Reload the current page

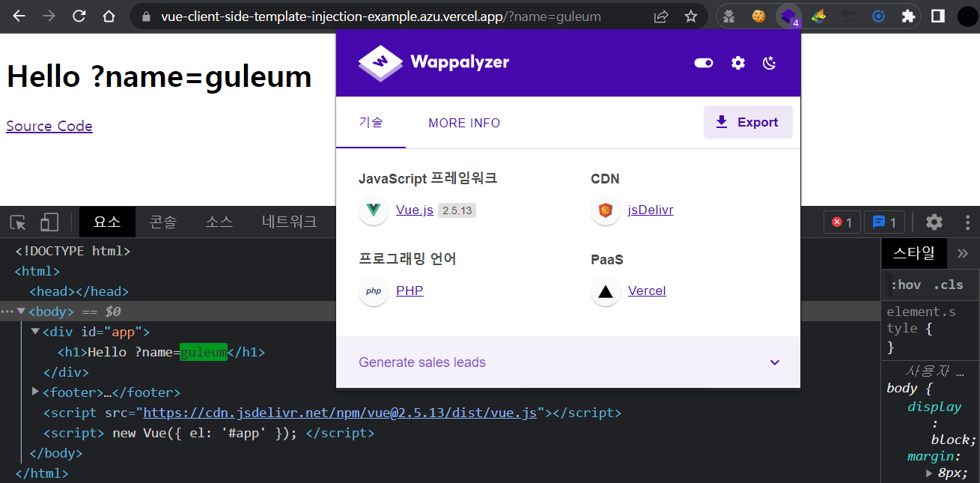click(79, 16)
